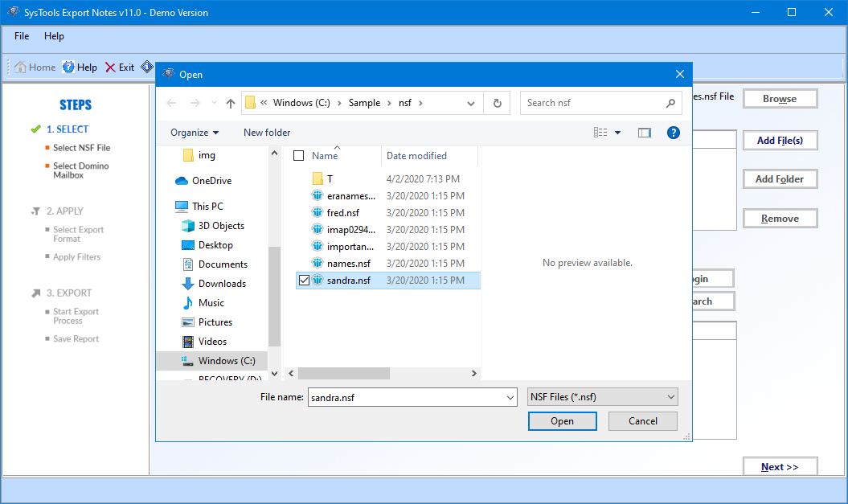Uncheck the sandra.nsf checkbox
The image size is (848, 504).
click(x=304, y=280)
